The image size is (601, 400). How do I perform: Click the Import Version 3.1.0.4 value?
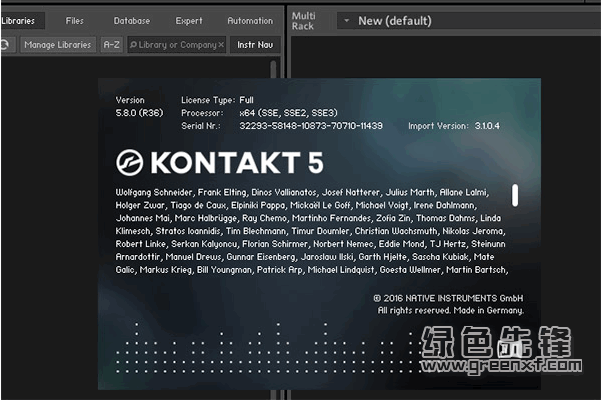click(487, 126)
